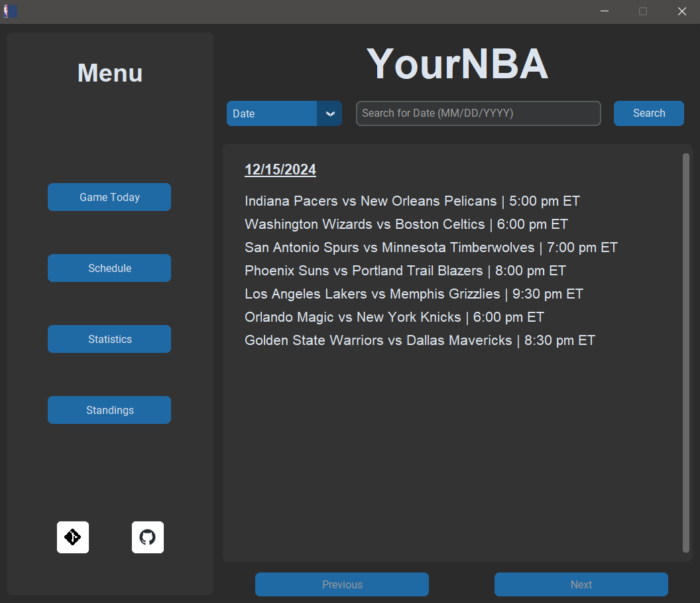Viewport: 700px width, 603px height.
Task: Select the 12/15/2024 date heading
Action: coord(280,170)
